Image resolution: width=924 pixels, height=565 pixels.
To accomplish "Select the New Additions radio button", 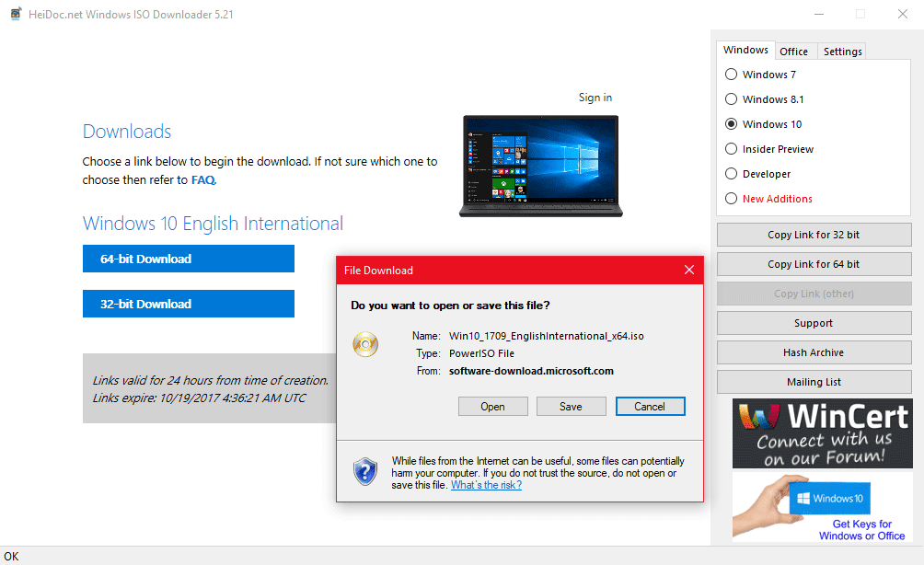I will [x=731, y=199].
